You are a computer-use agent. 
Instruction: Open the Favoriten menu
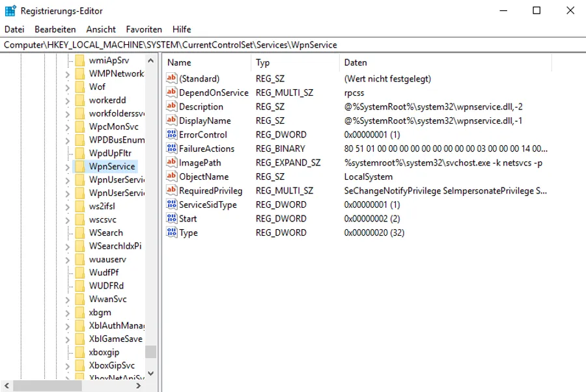(144, 29)
